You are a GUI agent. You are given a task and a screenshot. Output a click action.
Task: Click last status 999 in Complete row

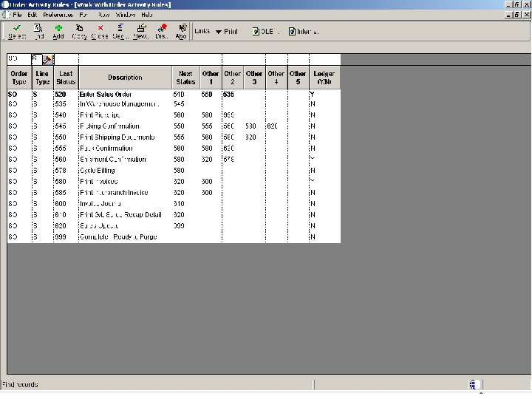[x=60, y=237]
